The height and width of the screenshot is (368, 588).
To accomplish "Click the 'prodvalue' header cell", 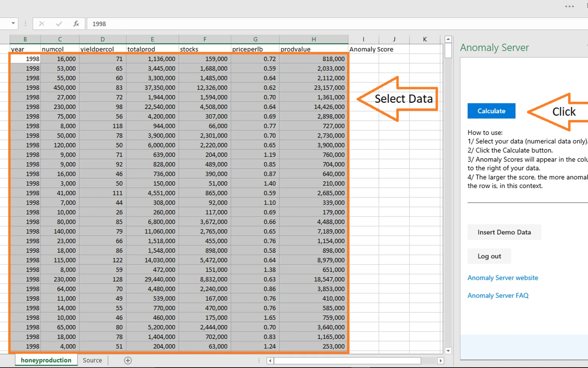I will point(313,49).
